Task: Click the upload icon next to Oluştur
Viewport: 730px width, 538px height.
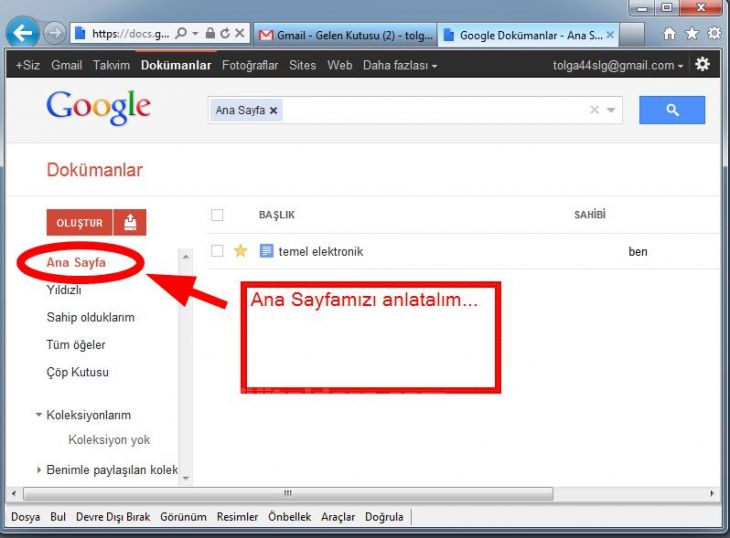Action: click(x=130, y=222)
